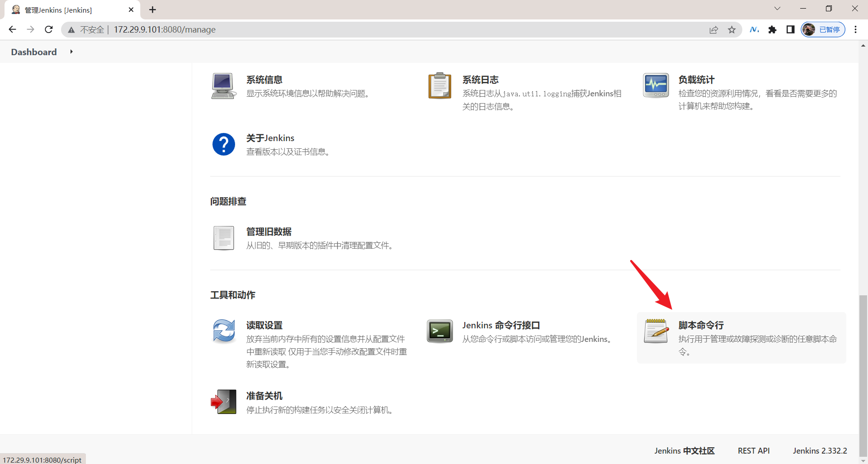
Task: Open the Chrome three-dot menu
Action: click(856, 29)
